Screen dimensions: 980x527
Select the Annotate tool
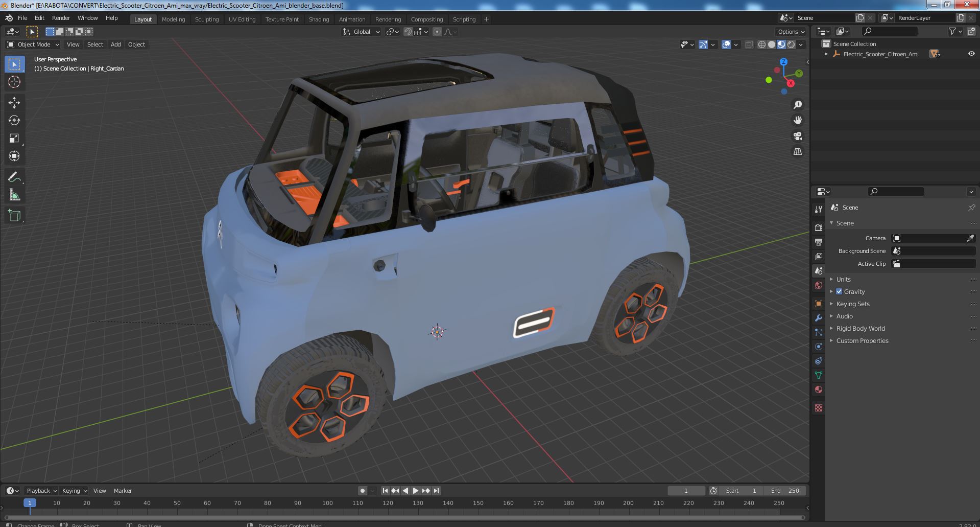coord(14,177)
